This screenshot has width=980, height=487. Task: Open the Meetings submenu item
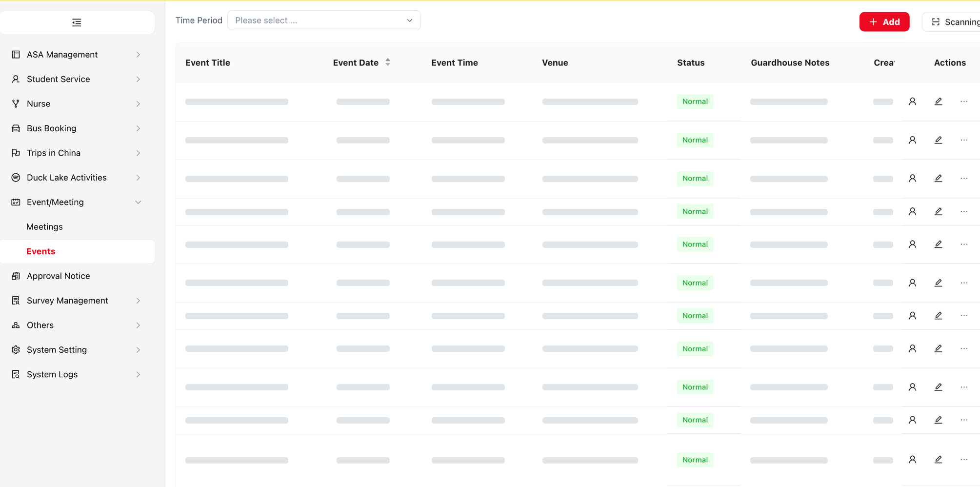point(44,227)
